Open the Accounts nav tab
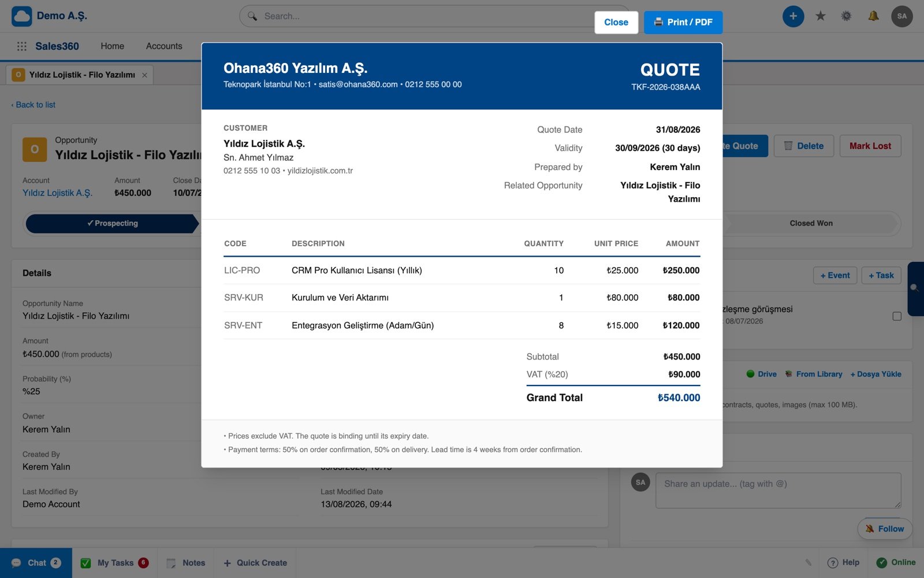This screenshot has width=924, height=578. [164, 46]
